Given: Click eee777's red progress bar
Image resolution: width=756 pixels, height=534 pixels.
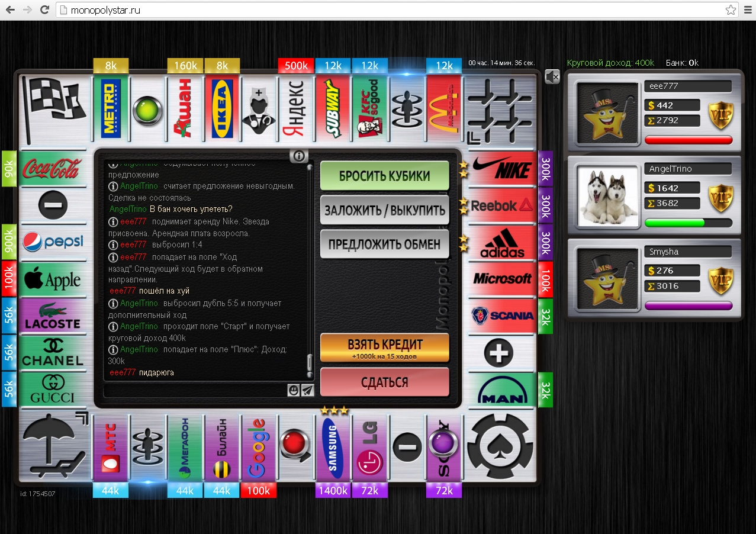Looking at the screenshot, I should (689, 140).
